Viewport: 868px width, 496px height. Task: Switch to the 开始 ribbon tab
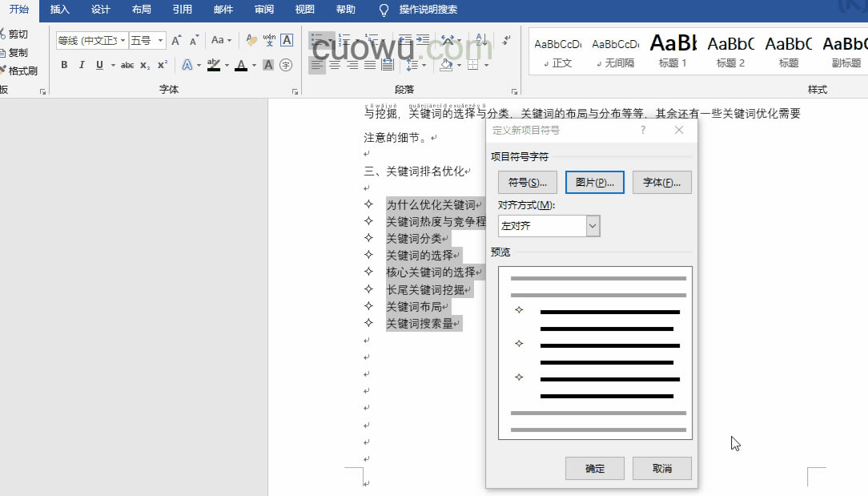pos(19,10)
